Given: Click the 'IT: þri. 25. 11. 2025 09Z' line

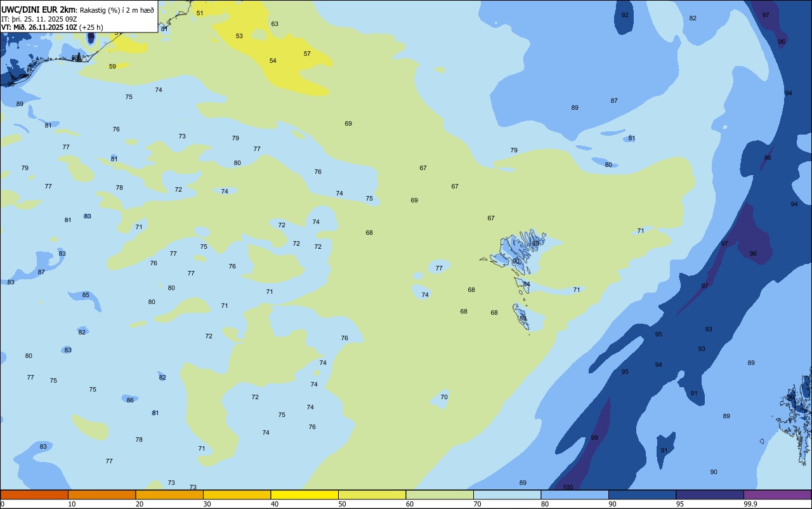Looking at the screenshot, I should pos(39,18).
